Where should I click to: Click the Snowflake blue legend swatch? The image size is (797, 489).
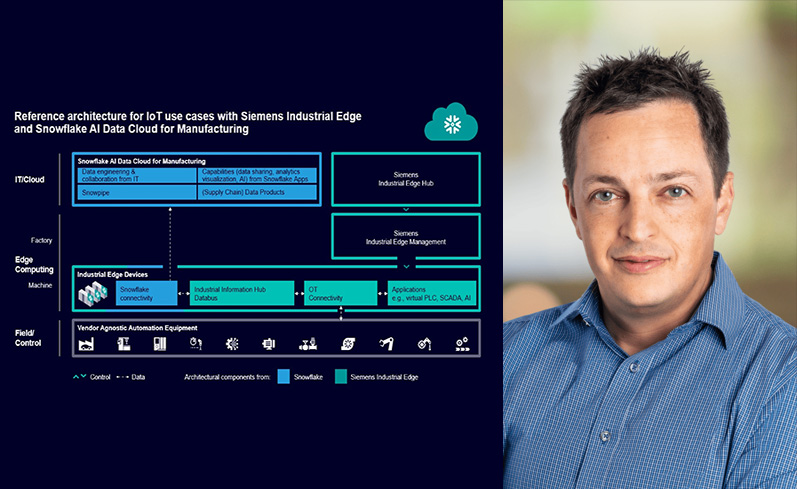pos(283,377)
